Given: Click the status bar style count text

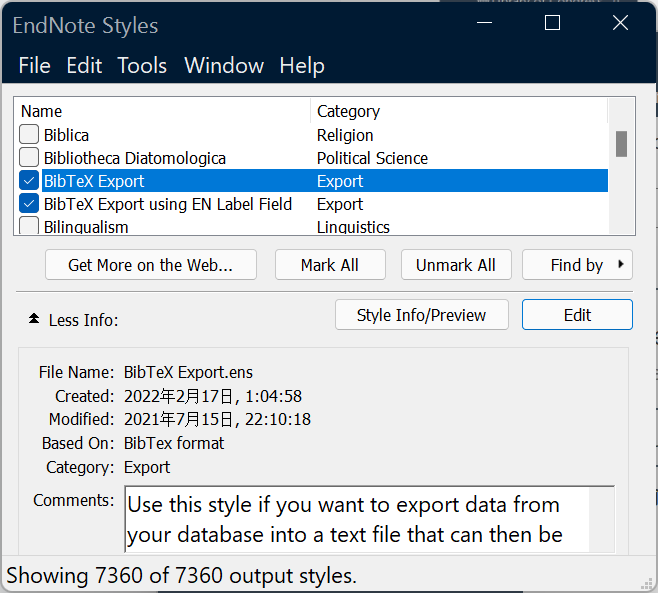Looking at the screenshot, I should pyautogui.click(x=181, y=575).
